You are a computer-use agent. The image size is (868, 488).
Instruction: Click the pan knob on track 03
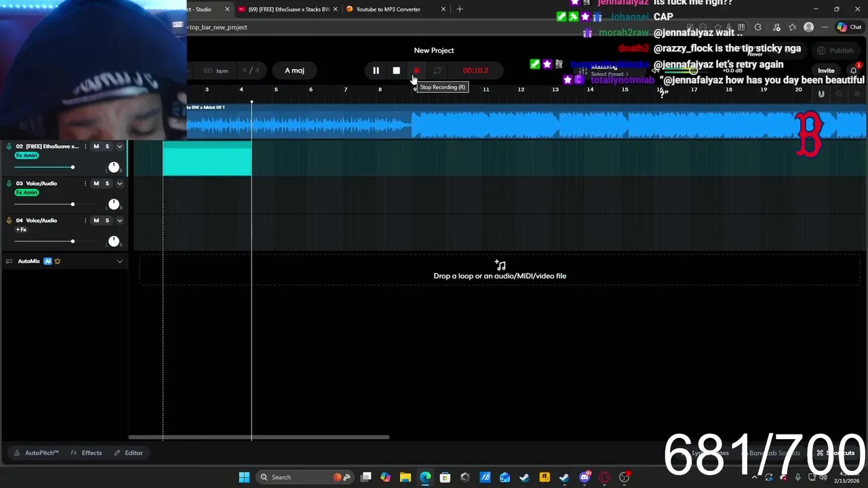pyautogui.click(x=113, y=204)
